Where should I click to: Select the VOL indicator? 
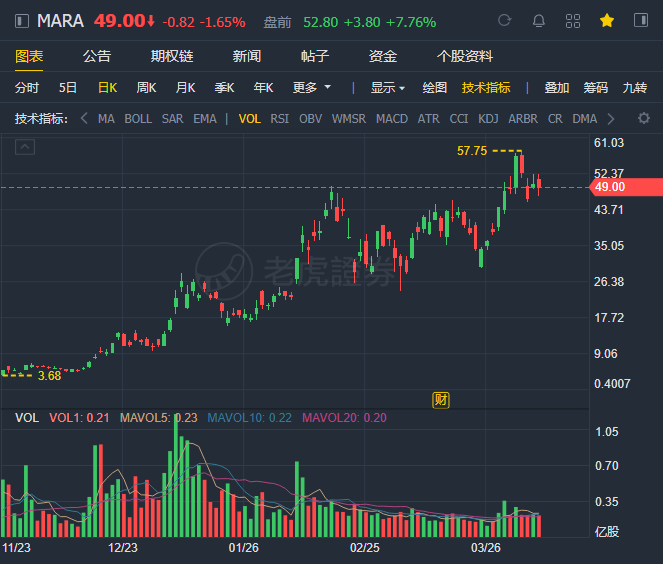(x=249, y=119)
